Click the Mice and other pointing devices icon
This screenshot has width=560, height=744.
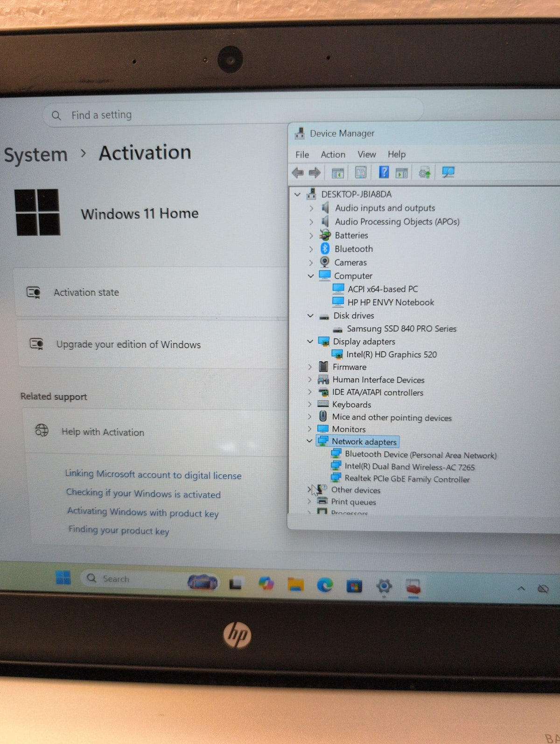tap(323, 416)
